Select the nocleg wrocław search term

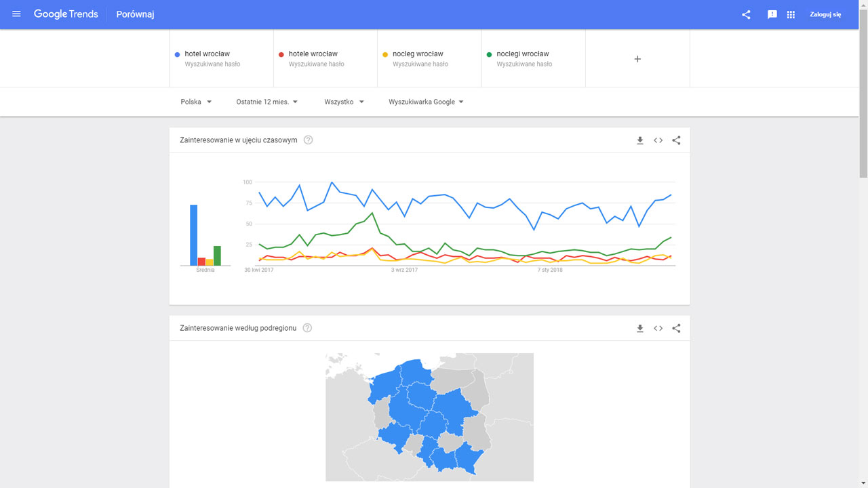pos(429,58)
